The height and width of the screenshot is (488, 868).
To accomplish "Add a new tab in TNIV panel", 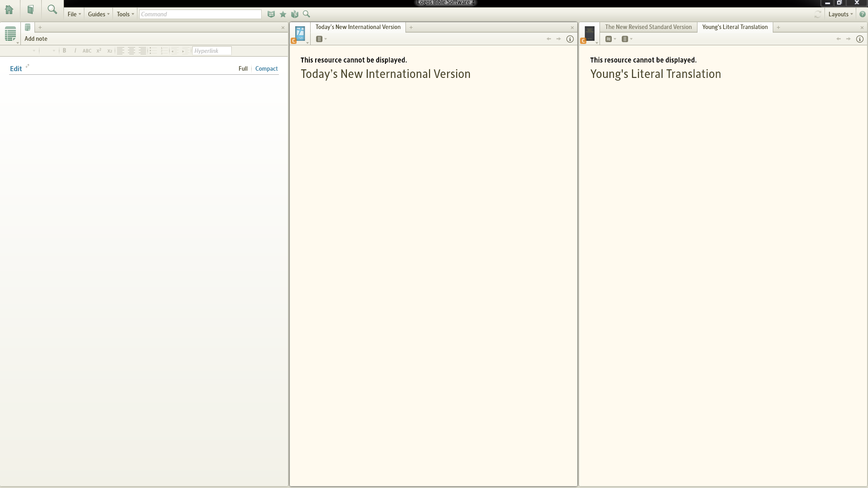I will pos(411,28).
